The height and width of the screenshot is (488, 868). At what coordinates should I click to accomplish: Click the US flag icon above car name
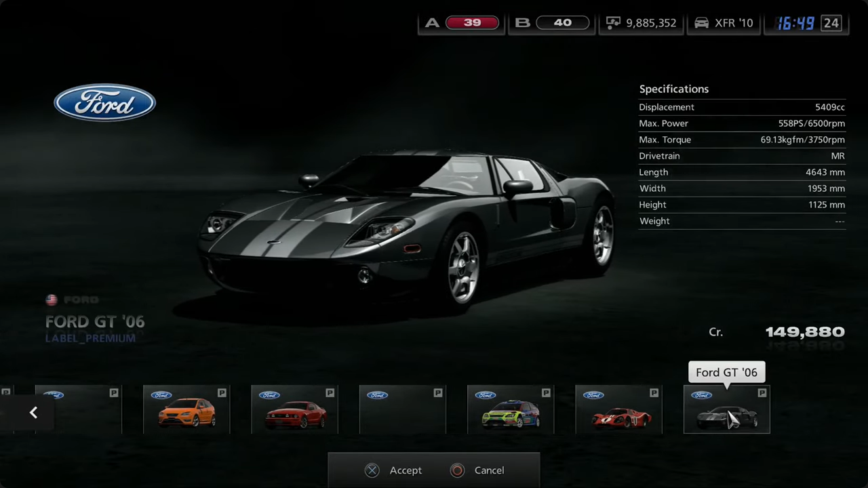point(51,300)
